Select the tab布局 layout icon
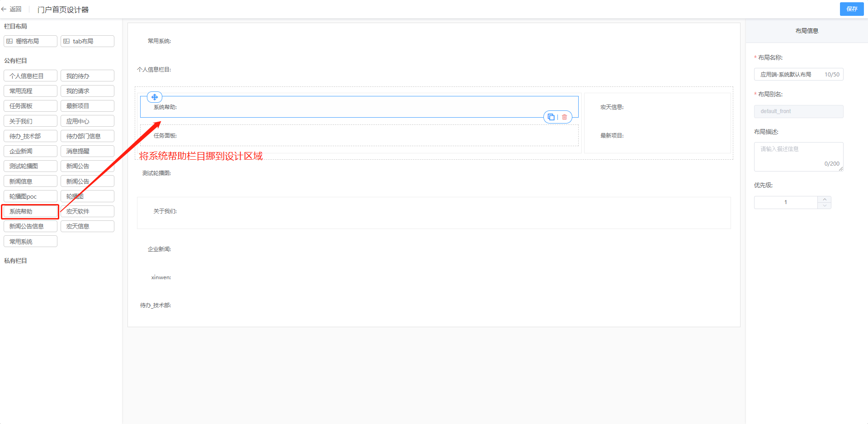 pos(66,41)
